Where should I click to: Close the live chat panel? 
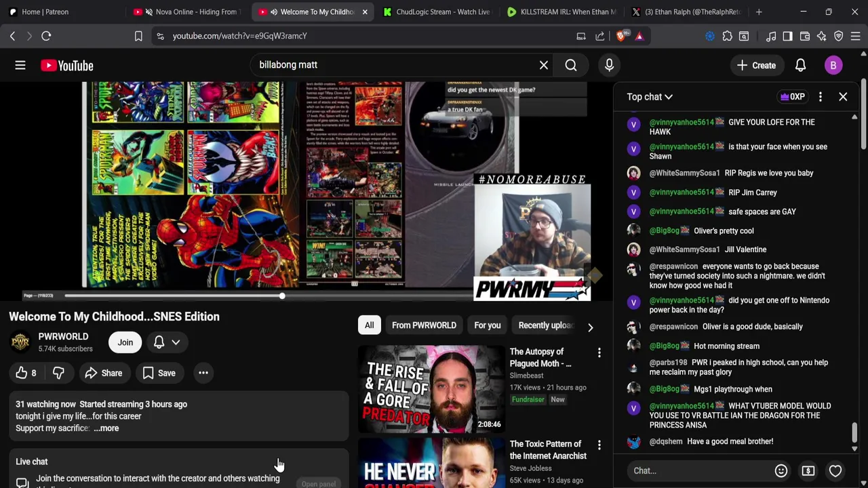click(x=843, y=97)
